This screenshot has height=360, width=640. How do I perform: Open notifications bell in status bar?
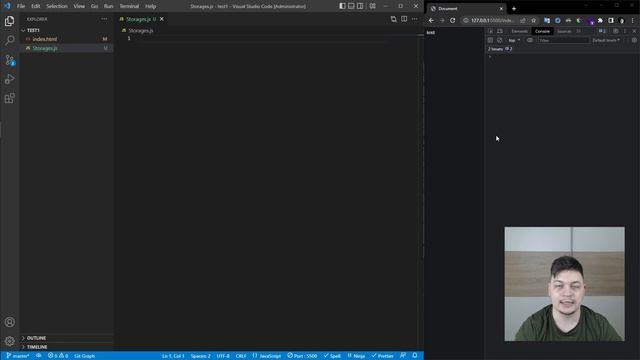pyautogui.click(x=415, y=356)
